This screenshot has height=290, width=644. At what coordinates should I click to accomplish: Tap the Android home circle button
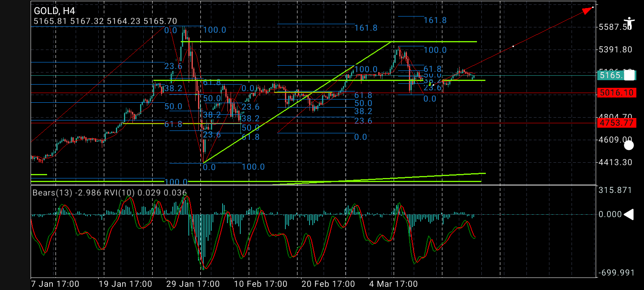pos(629,145)
